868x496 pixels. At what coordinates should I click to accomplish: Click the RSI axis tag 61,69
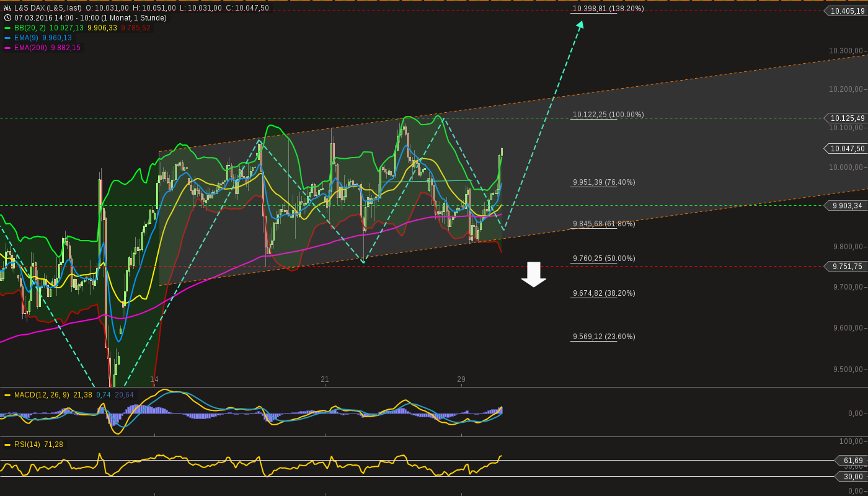click(852, 461)
